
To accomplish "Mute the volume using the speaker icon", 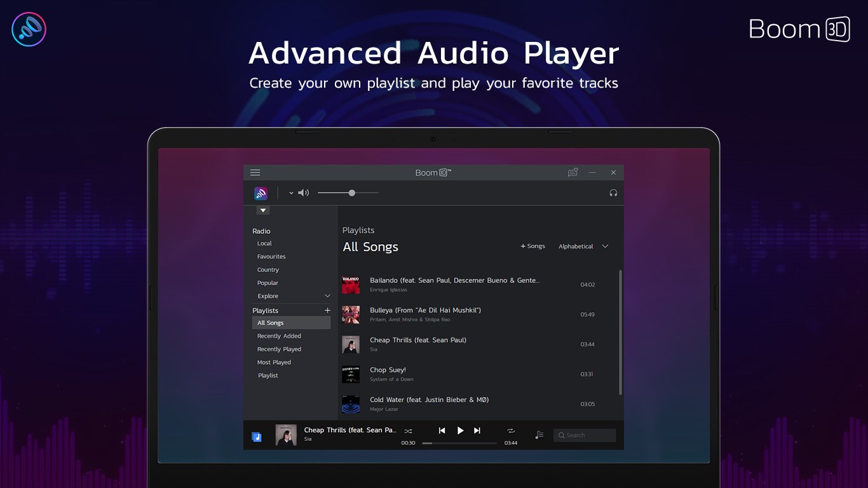I will 304,193.
